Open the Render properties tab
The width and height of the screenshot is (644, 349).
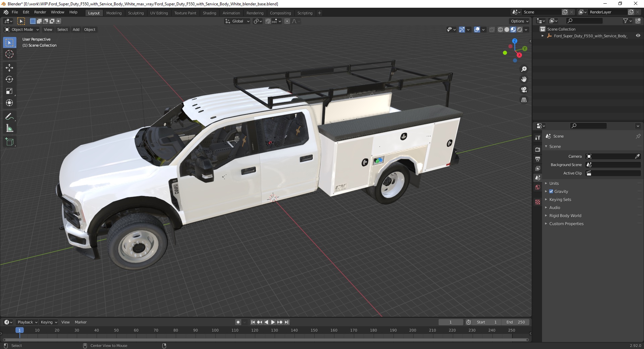(538, 149)
